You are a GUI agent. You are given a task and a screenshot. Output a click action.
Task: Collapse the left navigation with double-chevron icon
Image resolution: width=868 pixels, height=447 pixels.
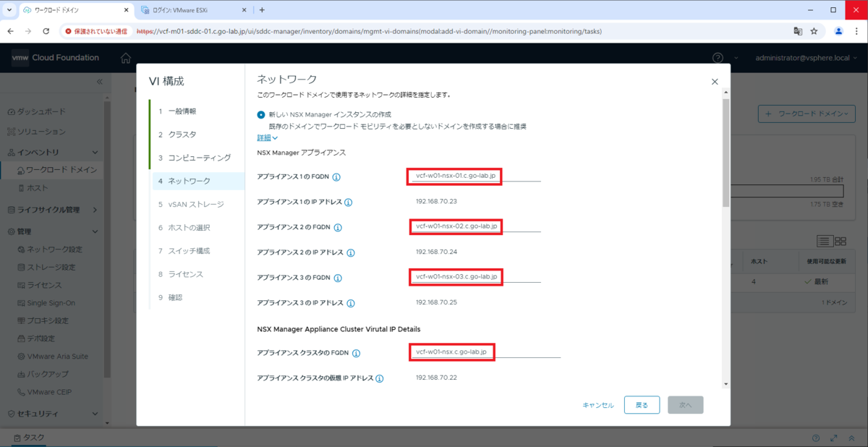pyautogui.click(x=100, y=82)
